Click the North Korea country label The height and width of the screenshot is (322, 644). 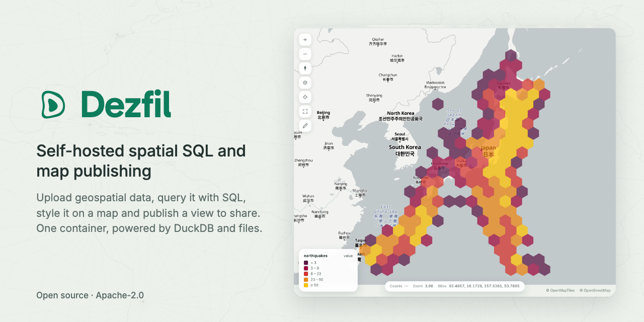pyautogui.click(x=400, y=116)
